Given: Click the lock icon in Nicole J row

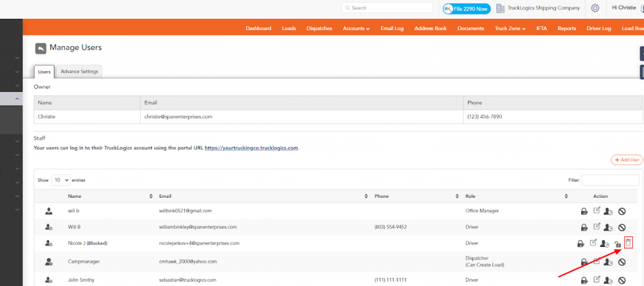Looking at the screenshot, I should [x=580, y=244].
